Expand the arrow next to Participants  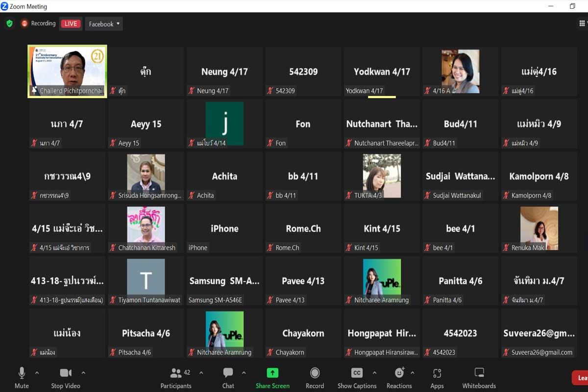click(x=201, y=373)
